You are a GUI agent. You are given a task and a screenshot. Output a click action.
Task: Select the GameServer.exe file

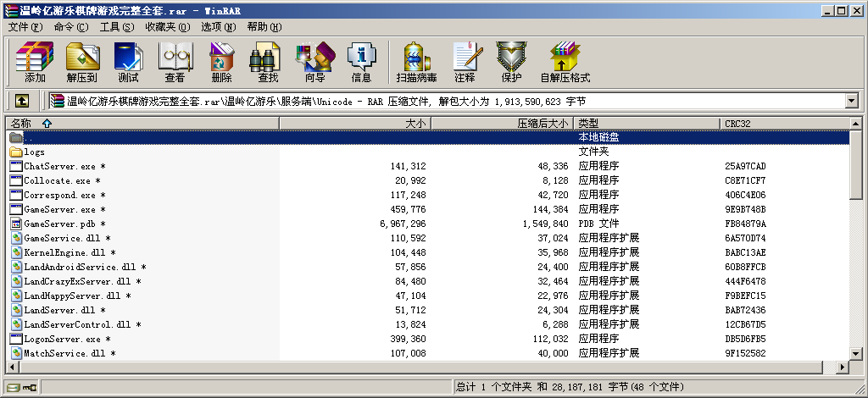coord(59,209)
